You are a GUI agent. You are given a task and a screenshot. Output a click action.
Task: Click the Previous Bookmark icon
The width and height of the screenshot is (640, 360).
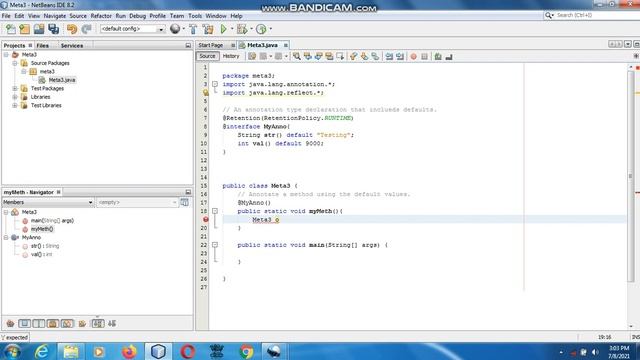pos(353,56)
